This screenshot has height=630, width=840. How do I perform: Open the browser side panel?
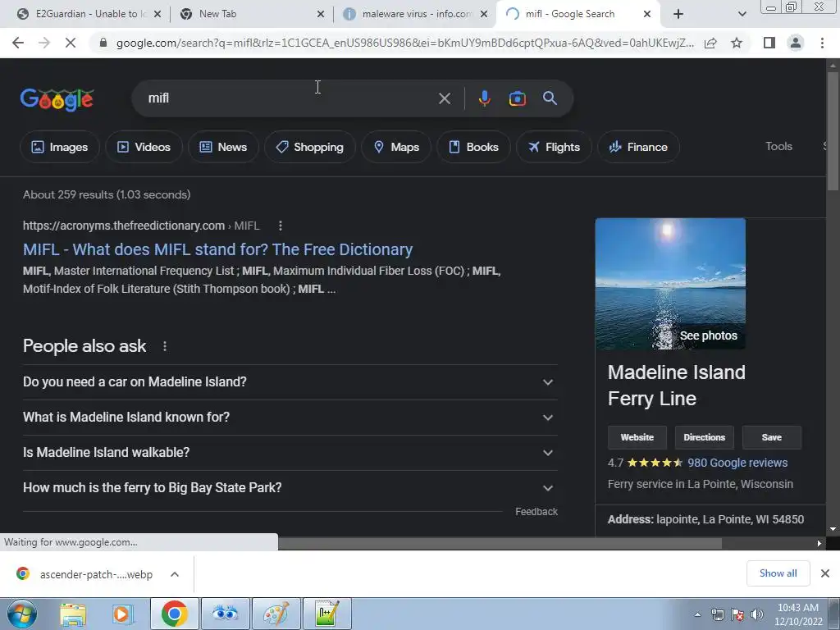[769, 43]
